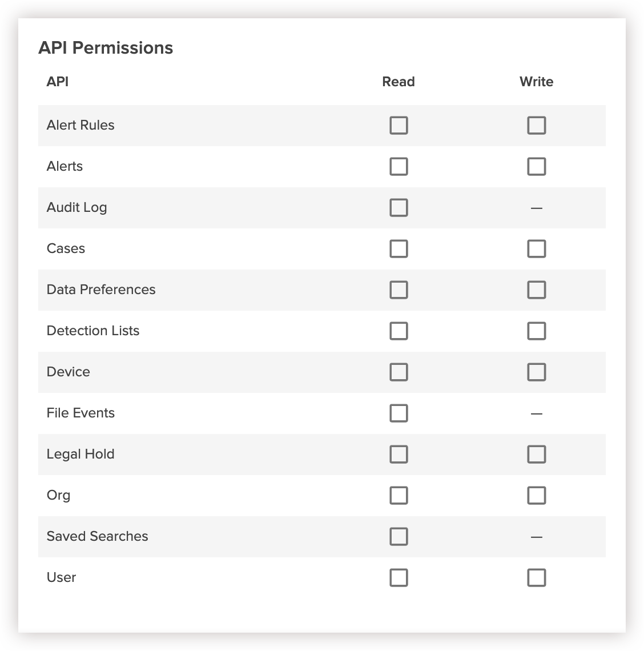The width and height of the screenshot is (644, 651).
Task: Toggle Write permission for Alerts
Action: [537, 166]
